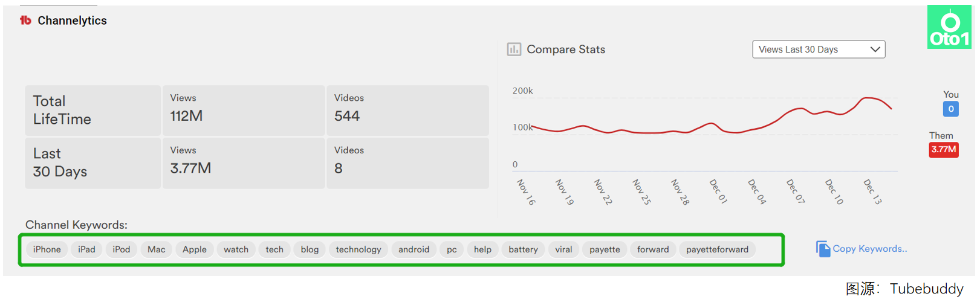Screen dimensions: 980x308
Task: Click the Copy Keywords document icon
Action: coord(823,249)
